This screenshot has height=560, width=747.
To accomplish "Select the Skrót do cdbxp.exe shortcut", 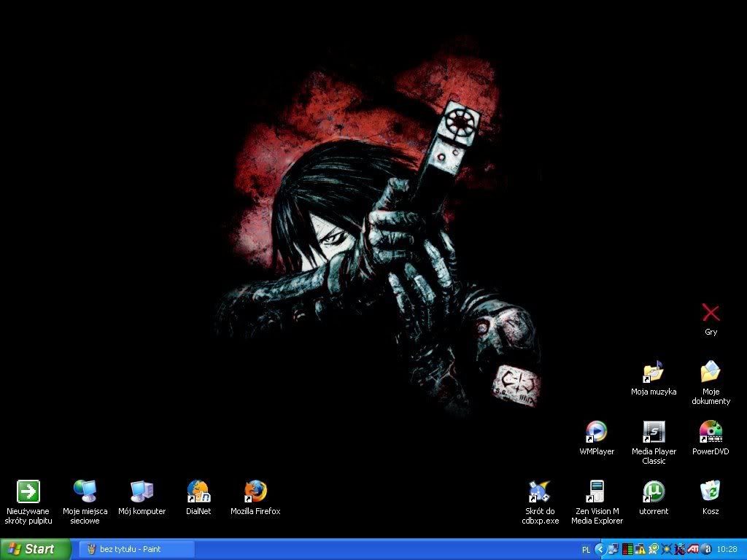I will 540,491.
